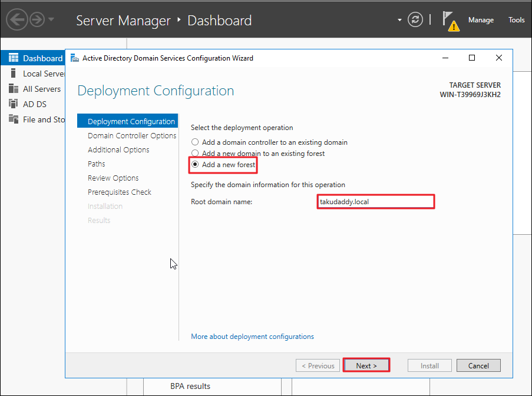Viewport: 532px width, 396px height.
Task: Maximize the AD DS Configuration Wizard
Action: click(471, 58)
